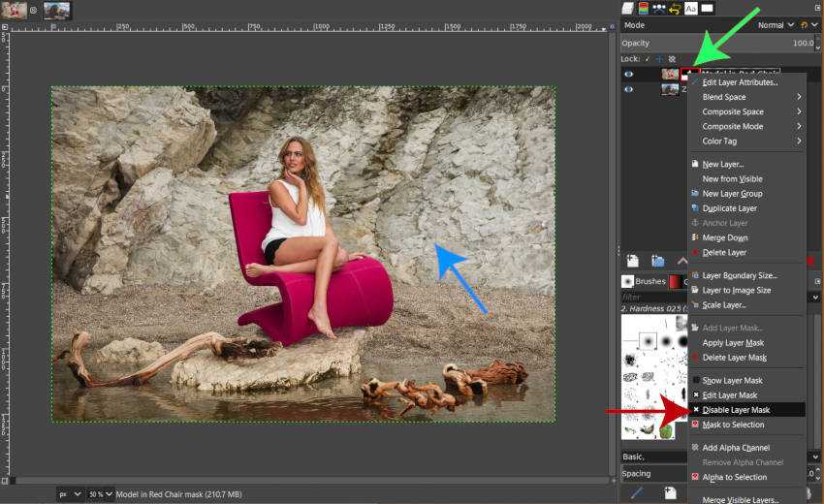Click the edit brush pencil icon
The width and height of the screenshot is (824, 504).
[637, 492]
